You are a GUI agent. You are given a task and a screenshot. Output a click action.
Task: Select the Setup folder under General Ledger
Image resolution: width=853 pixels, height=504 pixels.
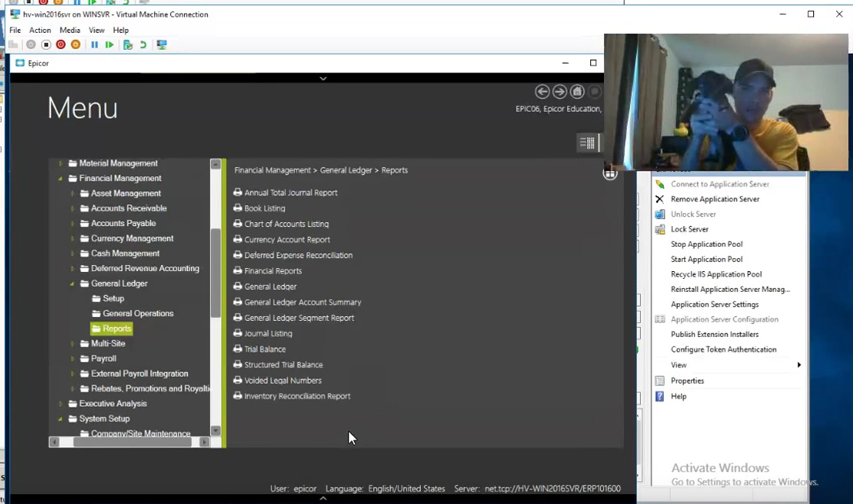point(113,299)
